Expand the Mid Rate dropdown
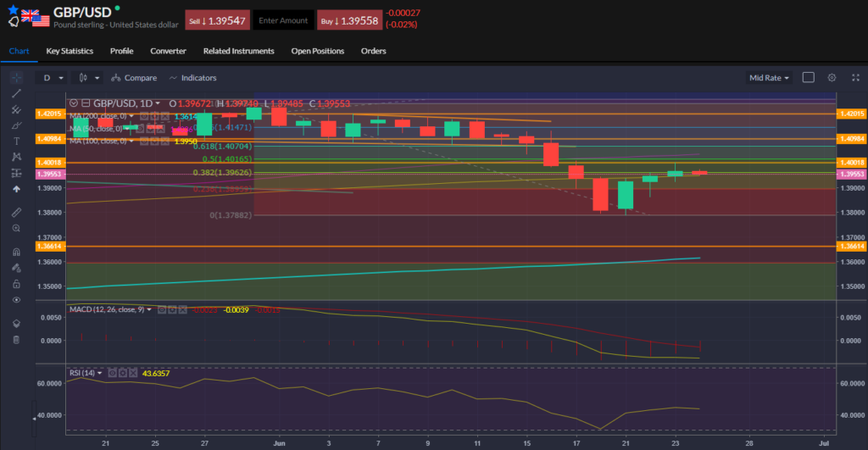Viewport: 868px width, 450px height. click(769, 78)
